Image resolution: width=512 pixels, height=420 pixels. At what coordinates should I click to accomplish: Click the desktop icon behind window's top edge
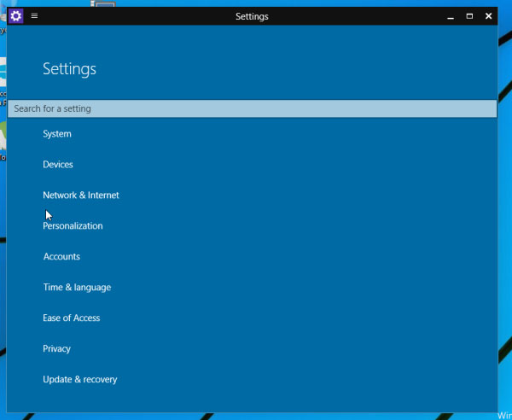[104, 3]
